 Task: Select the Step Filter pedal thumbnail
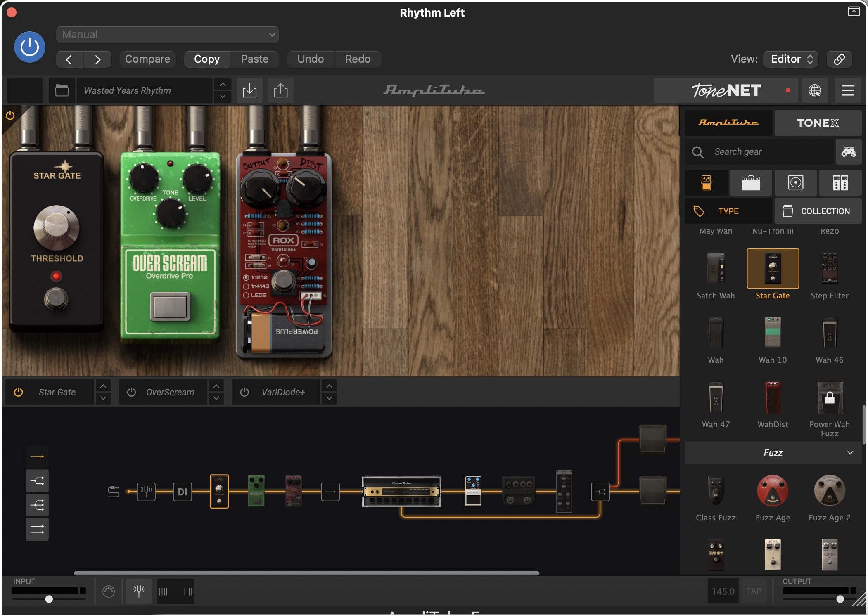(x=829, y=268)
